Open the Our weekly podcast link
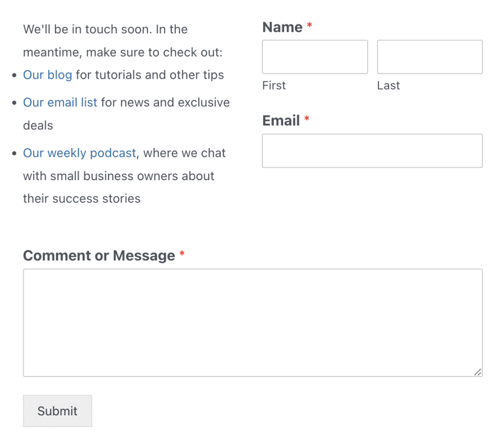This screenshot has height=437, width=504. click(79, 153)
